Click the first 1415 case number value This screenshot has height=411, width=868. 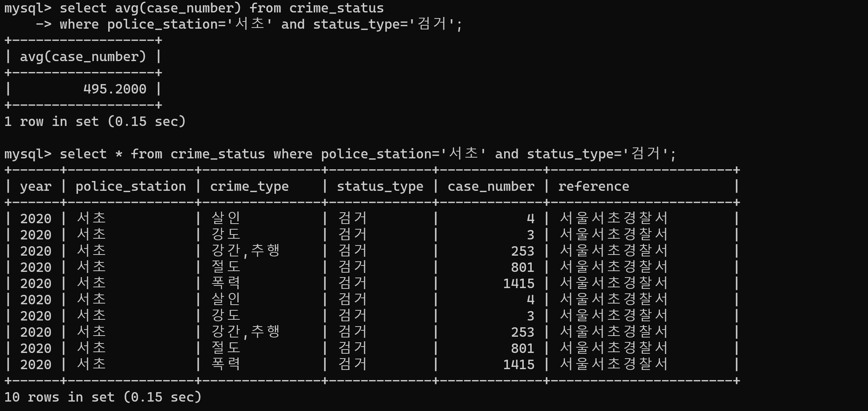point(518,284)
